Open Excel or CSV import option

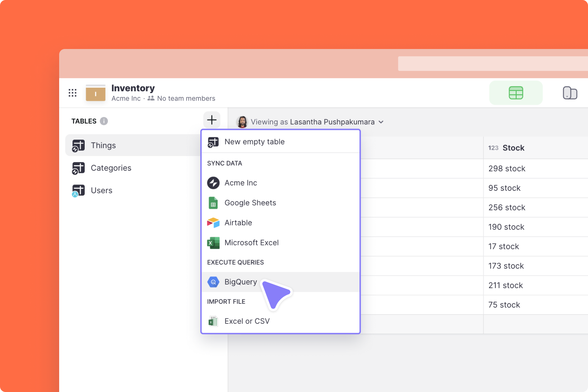tap(247, 321)
